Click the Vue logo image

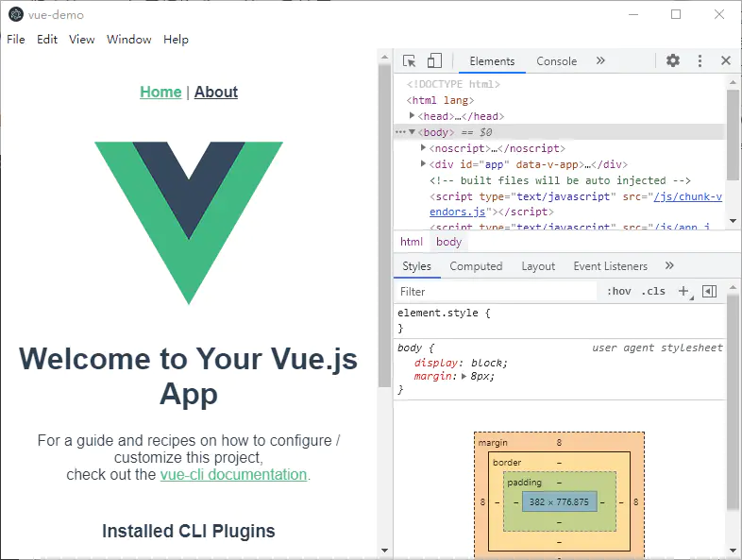[x=189, y=223]
